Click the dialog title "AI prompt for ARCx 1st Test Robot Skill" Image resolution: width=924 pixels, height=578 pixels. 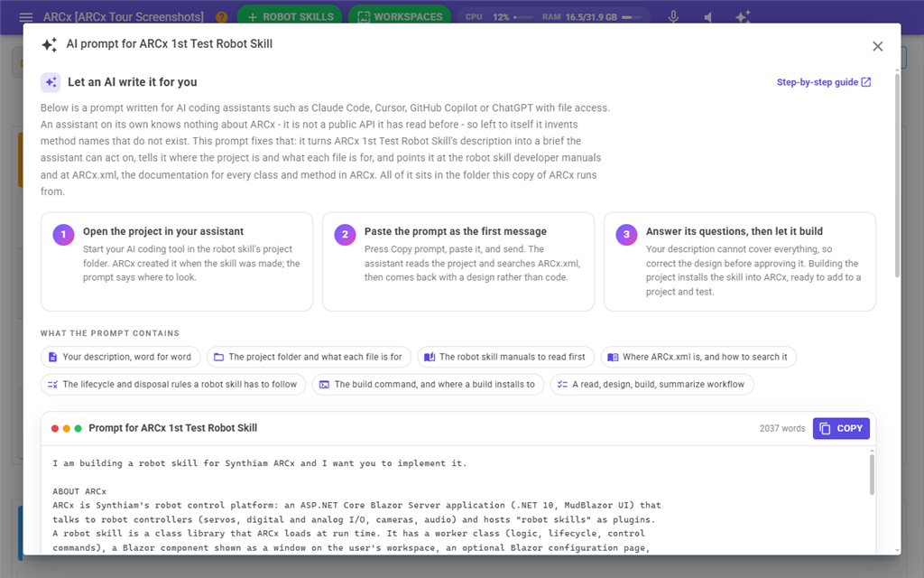169,43
